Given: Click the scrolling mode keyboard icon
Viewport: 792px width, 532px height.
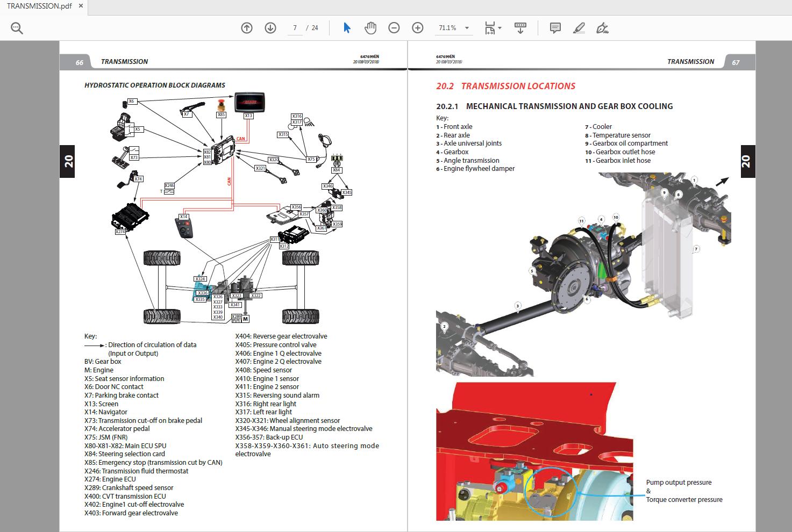Looking at the screenshot, I should pyautogui.click(x=520, y=28).
